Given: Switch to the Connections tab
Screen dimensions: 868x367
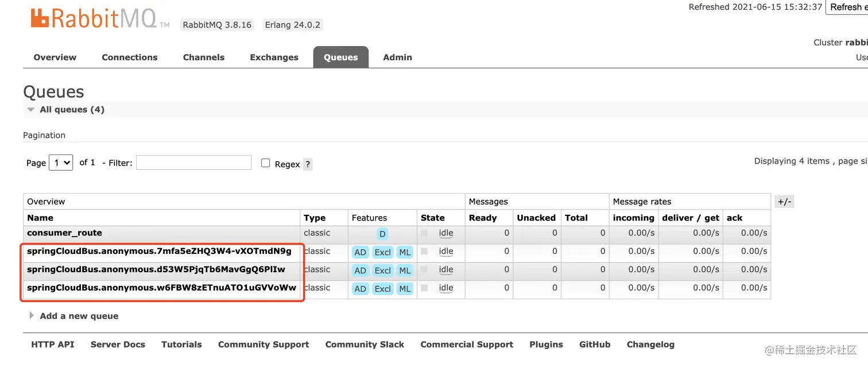Looking at the screenshot, I should click(x=130, y=57).
